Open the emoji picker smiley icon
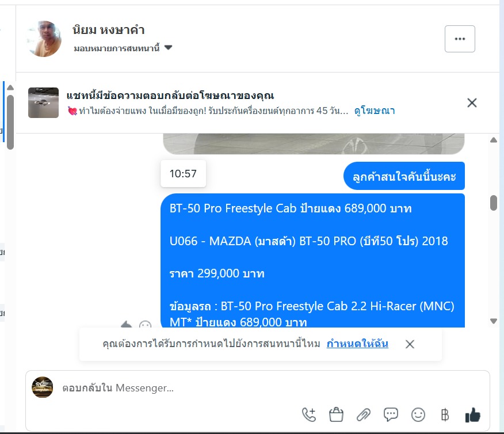Image resolution: width=504 pixels, height=434 pixels. tap(418, 414)
